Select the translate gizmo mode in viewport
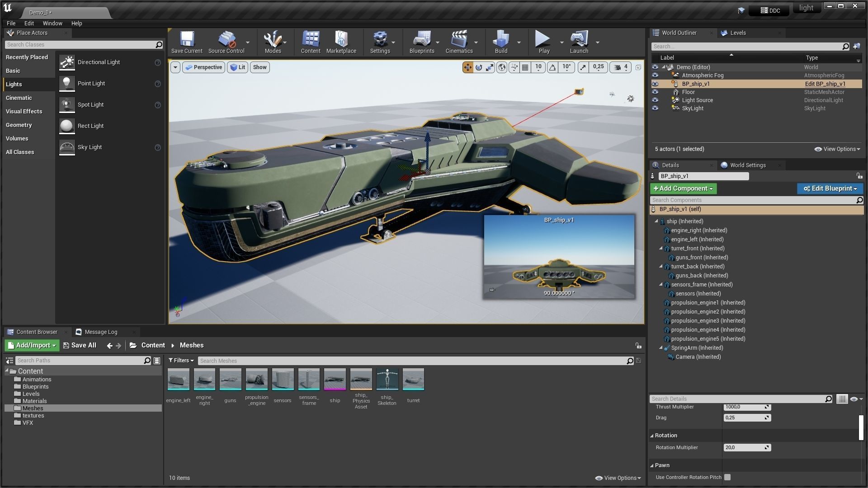This screenshot has height=488, width=868. click(x=467, y=67)
